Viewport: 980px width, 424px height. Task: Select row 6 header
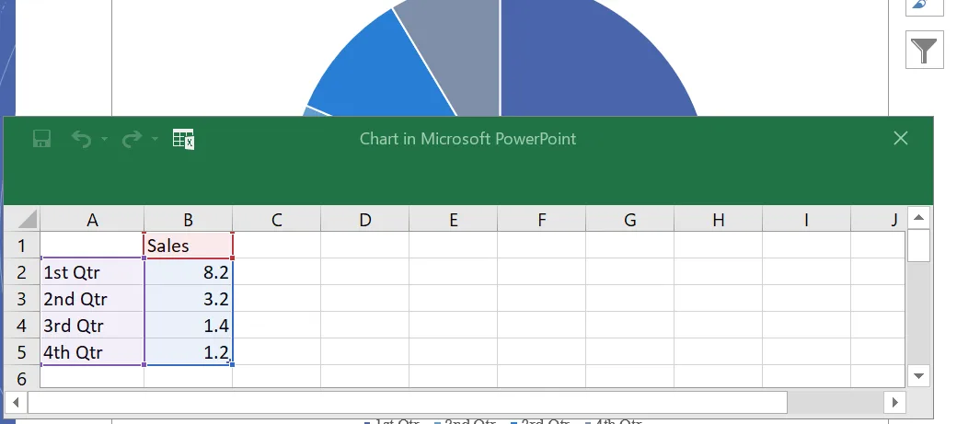tap(22, 378)
